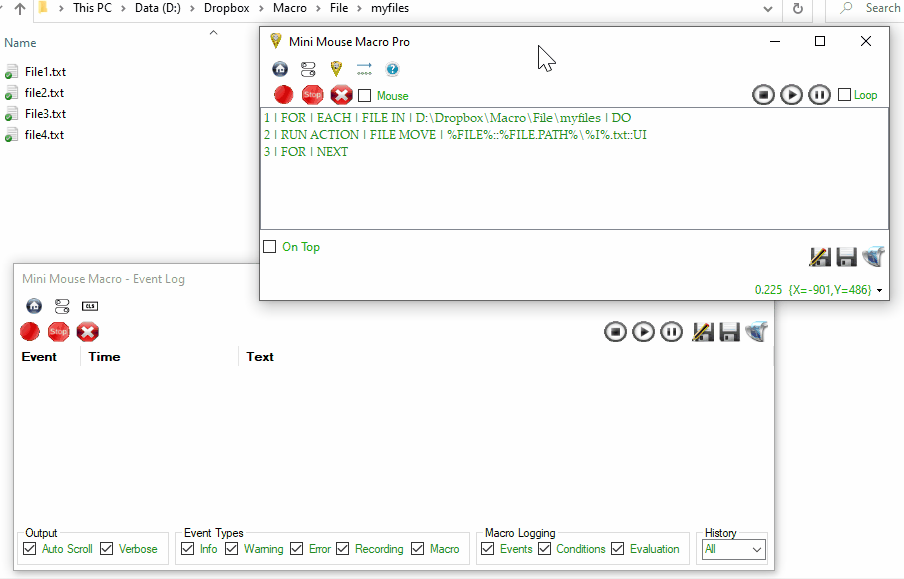Save the macro using the floppy disk icon

(846, 256)
